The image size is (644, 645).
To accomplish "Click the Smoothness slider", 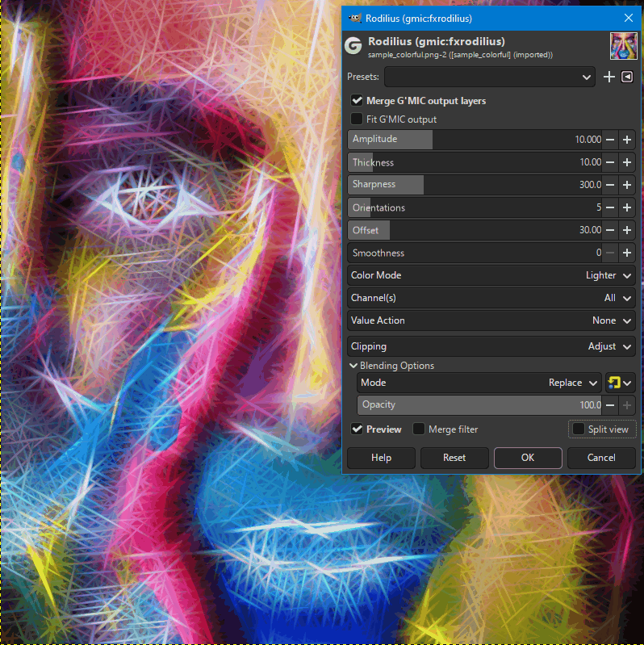I will coord(475,253).
